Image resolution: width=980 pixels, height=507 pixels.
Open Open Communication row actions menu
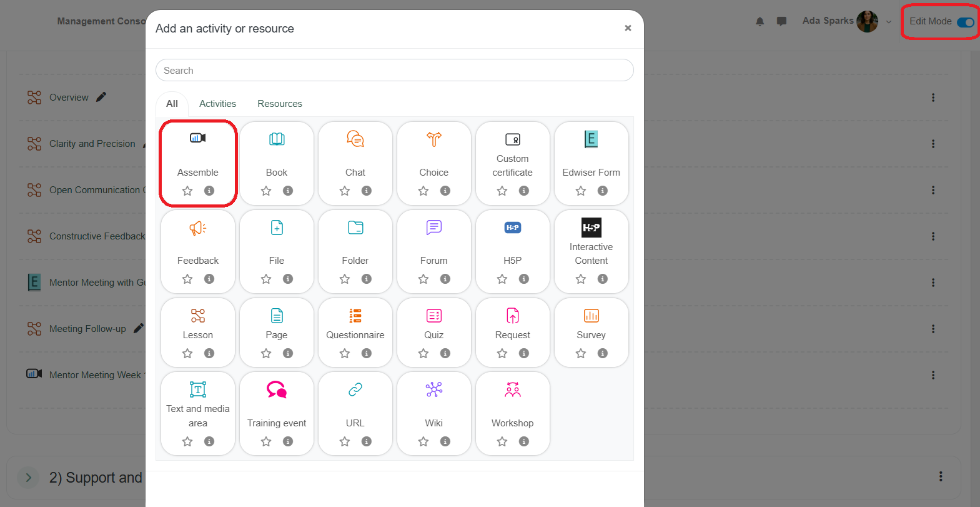(x=933, y=190)
